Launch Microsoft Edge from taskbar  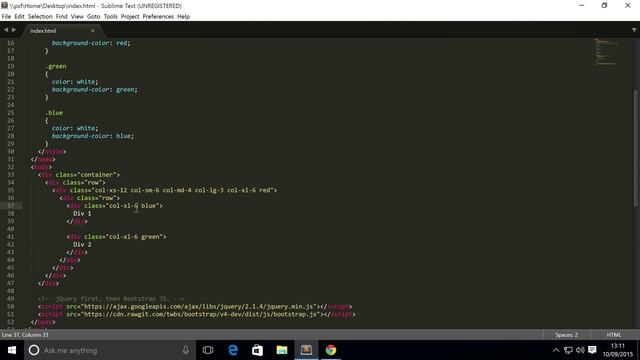pyautogui.click(x=233, y=350)
